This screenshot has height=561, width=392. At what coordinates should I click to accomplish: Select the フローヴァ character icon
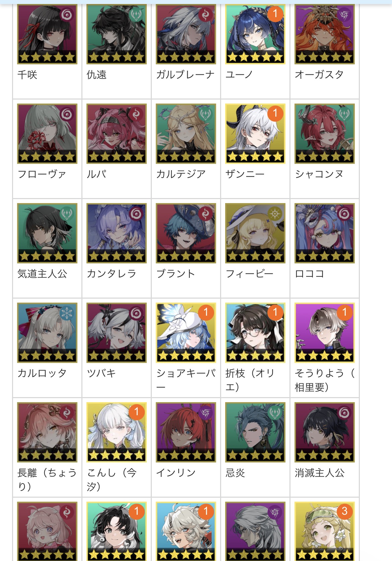click(47, 134)
